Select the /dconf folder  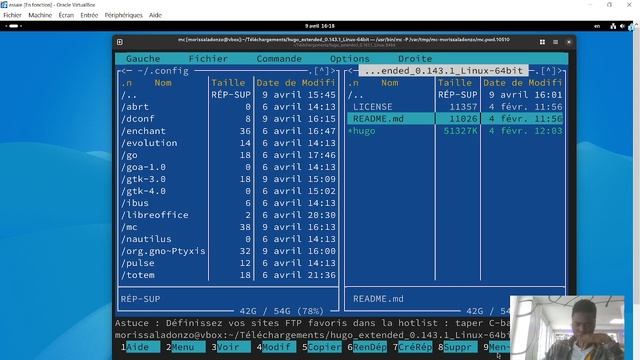228,119
